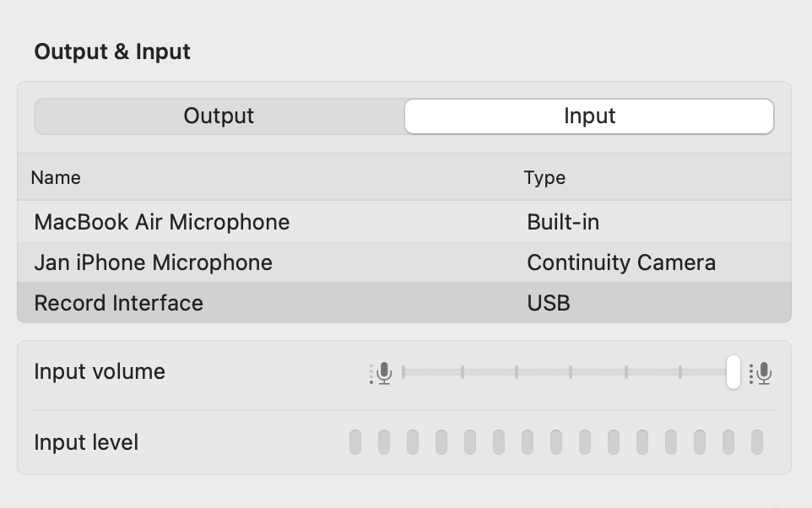Click the Input volume label

click(100, 371)
